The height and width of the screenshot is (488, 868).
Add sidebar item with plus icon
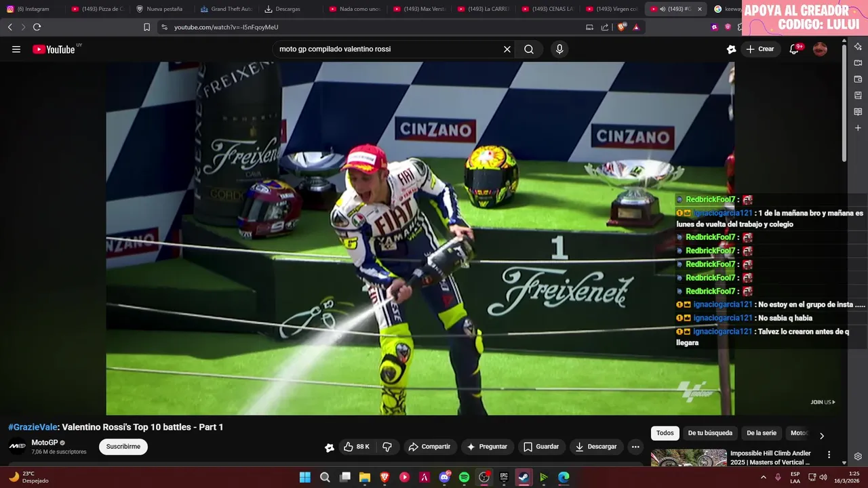[858, 128]
